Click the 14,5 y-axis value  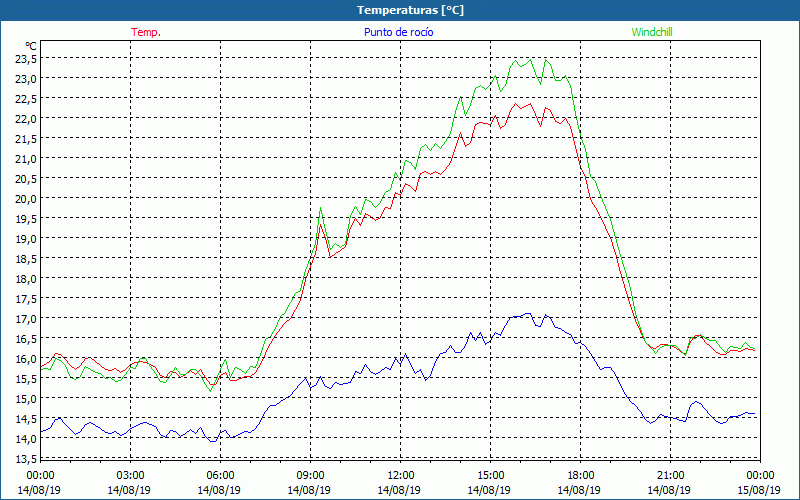click(26, 418)
